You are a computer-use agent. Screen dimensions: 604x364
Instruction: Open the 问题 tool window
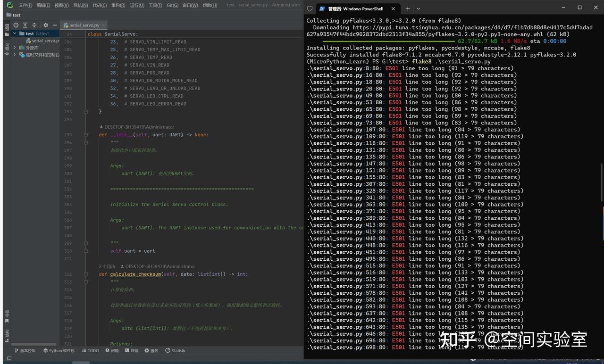coord(112,351)
